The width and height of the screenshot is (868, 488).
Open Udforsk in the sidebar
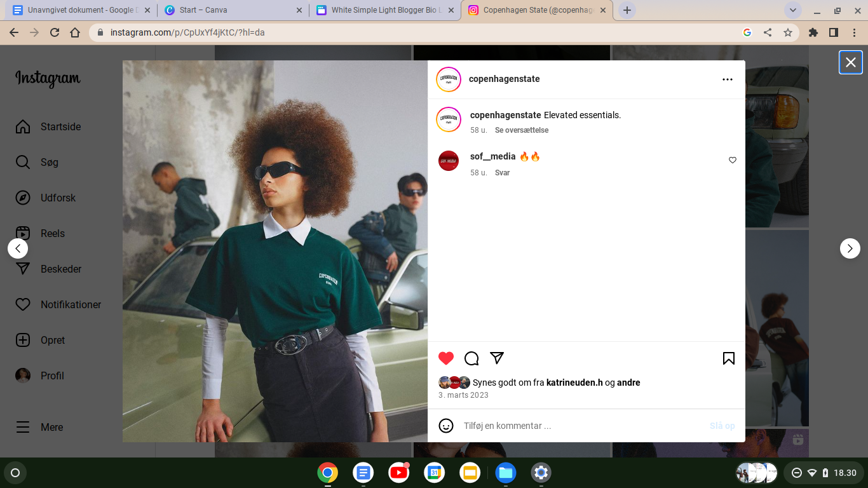pos(57,198)
